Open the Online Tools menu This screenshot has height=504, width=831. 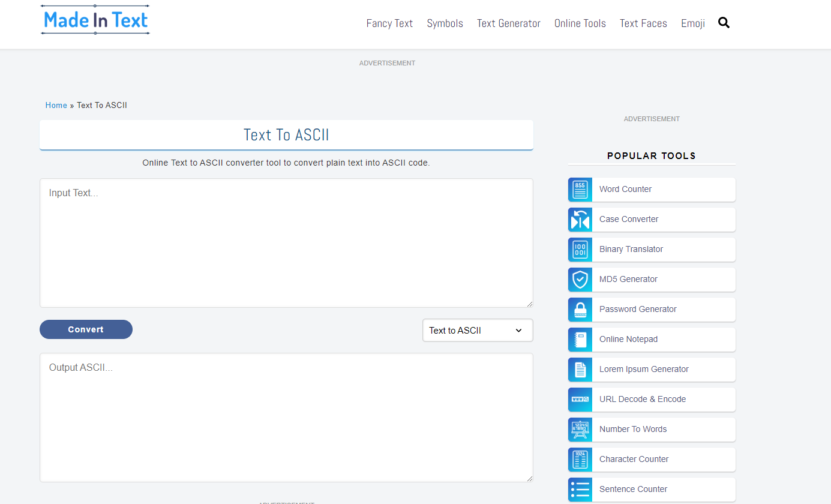(580, 23)
